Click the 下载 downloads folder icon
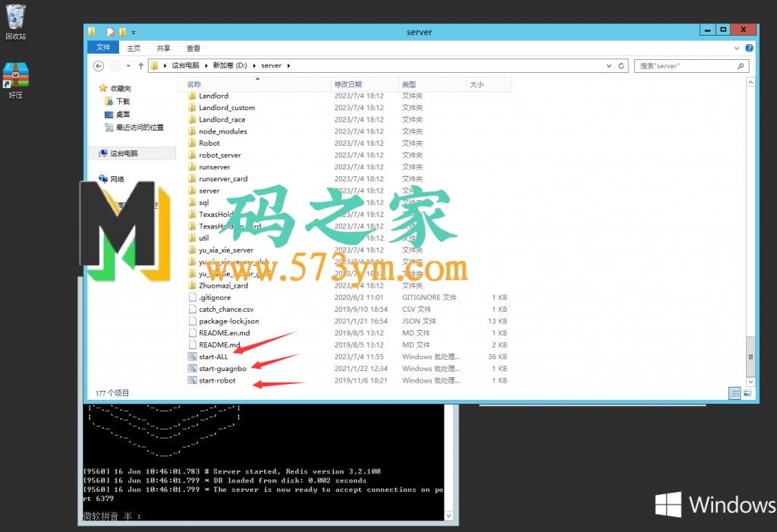The width and height of the screenshot is (777, 532). 109,101
